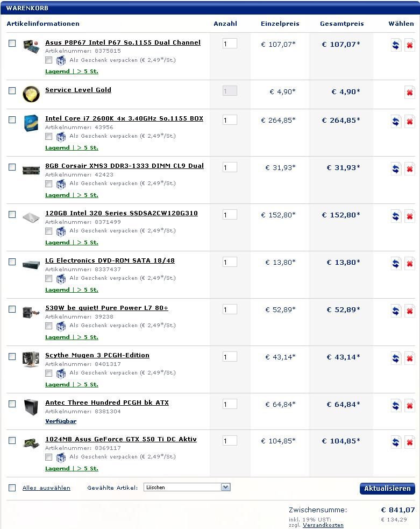
Task: Select the Service Level Gold row checkbox
Action: 12,91
